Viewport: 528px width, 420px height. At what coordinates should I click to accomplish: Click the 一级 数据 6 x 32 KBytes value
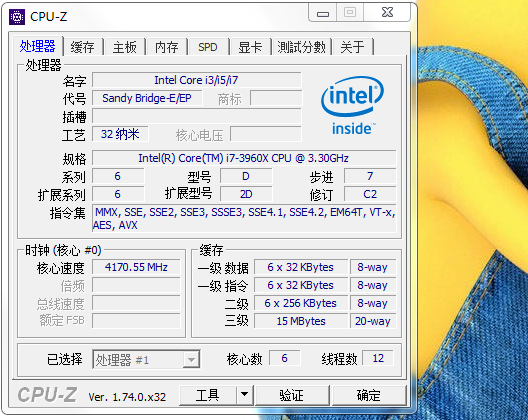point(301,267)
